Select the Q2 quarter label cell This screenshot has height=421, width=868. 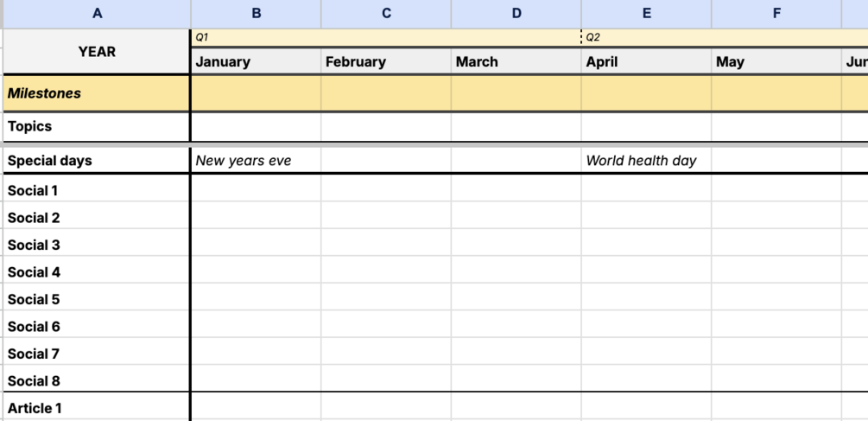pos(647,38)
